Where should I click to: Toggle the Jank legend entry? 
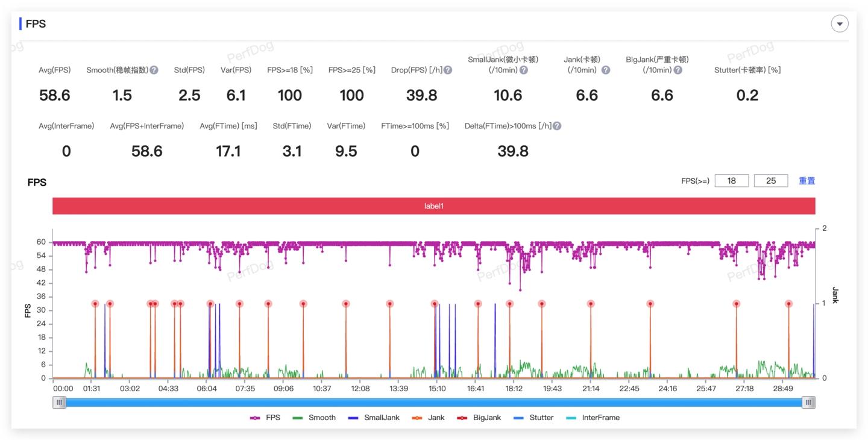[428, 418]
